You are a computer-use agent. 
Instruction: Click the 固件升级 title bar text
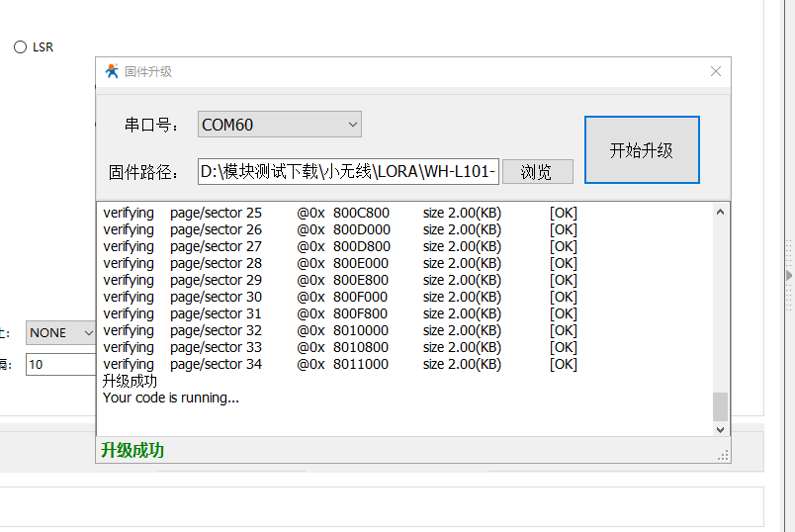tap(148, 71)
